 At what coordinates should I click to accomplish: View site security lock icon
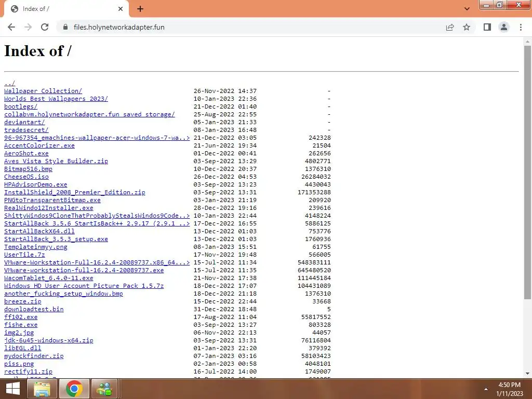click(x=65, y=27)
